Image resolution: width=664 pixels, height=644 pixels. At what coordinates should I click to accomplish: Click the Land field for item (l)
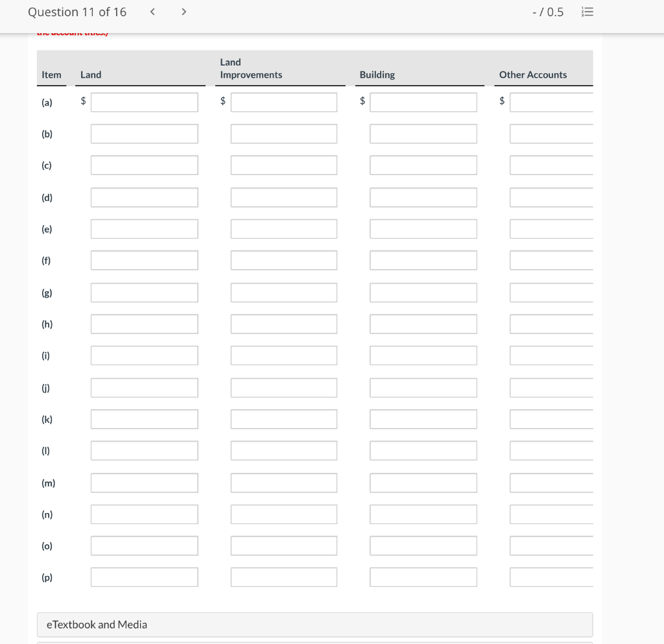click(145, 451)
